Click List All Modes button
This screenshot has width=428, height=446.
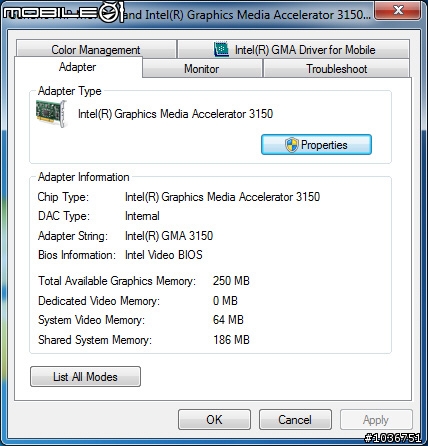(x=85, y=377)
